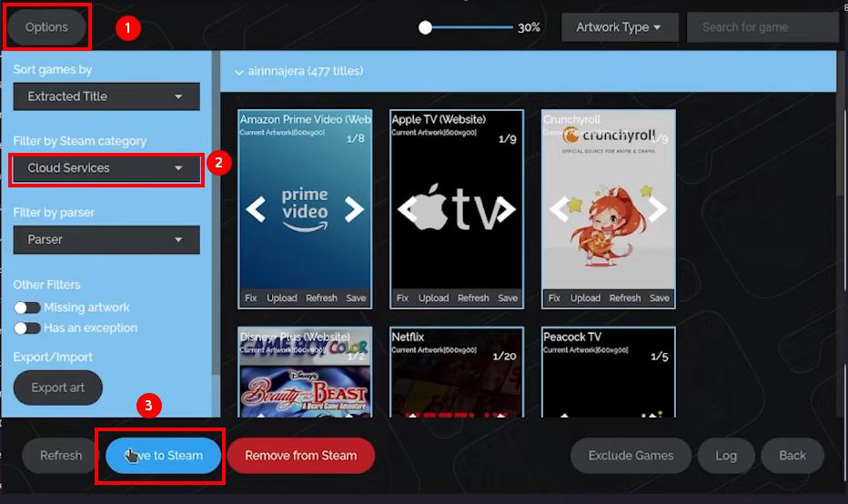
Task: Open the Sort games by Extracted Title dropdown
Action: 106,96
